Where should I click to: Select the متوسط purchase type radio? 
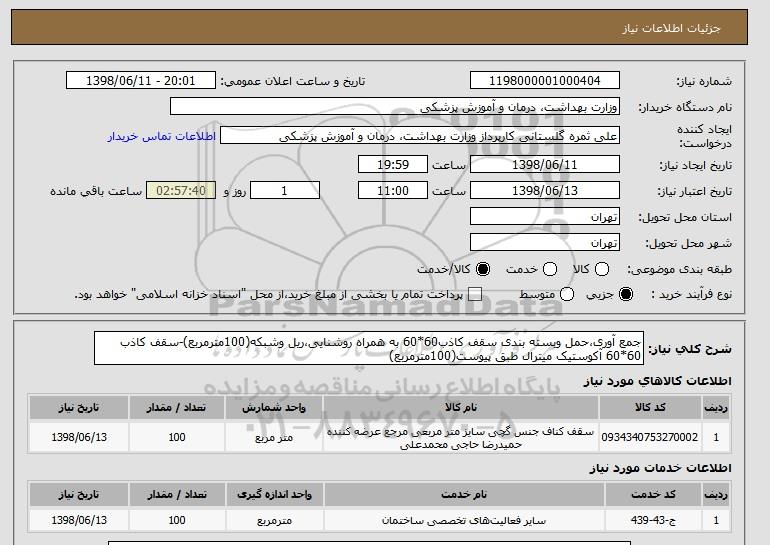(x=567, y=294)
